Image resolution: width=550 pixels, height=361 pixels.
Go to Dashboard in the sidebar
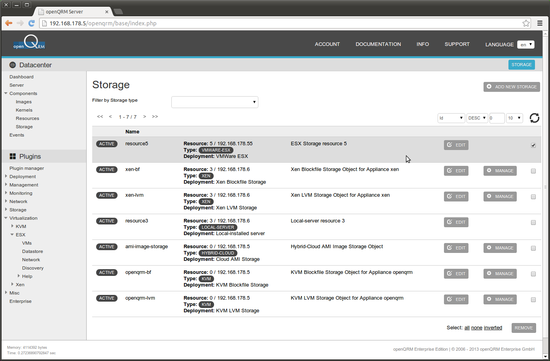21,77
